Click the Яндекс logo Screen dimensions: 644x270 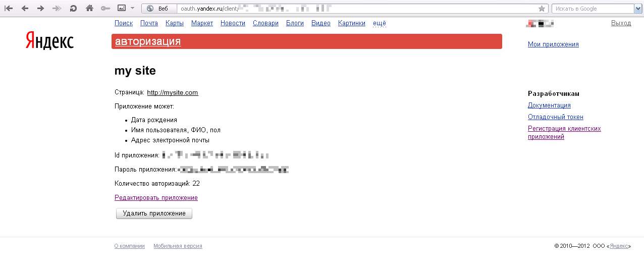pos(49,40)
